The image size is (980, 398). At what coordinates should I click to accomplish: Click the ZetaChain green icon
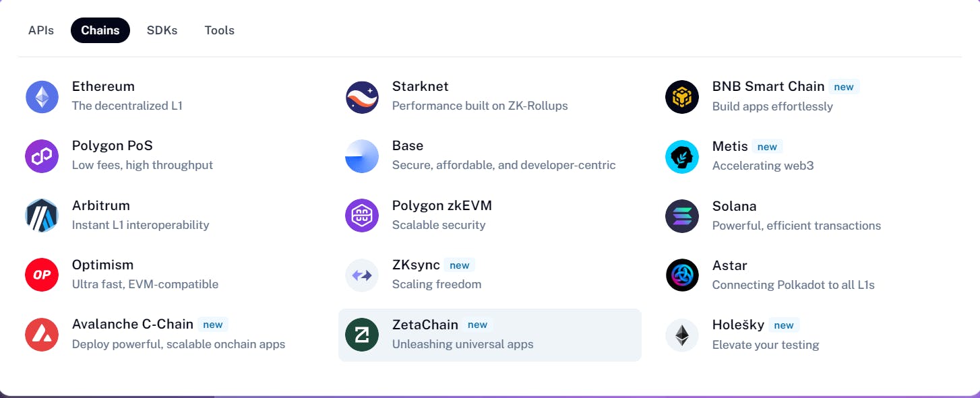(362, 335)
